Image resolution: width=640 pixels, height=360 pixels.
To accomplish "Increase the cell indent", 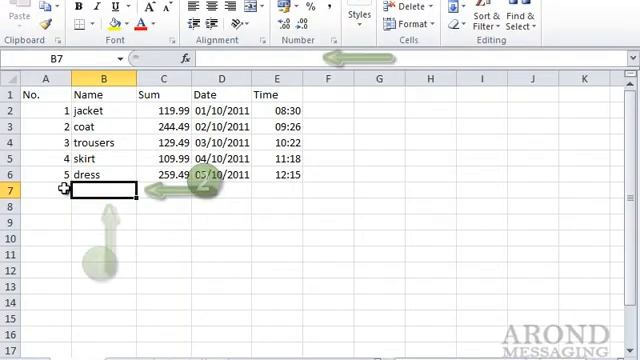I will point(212,24).
